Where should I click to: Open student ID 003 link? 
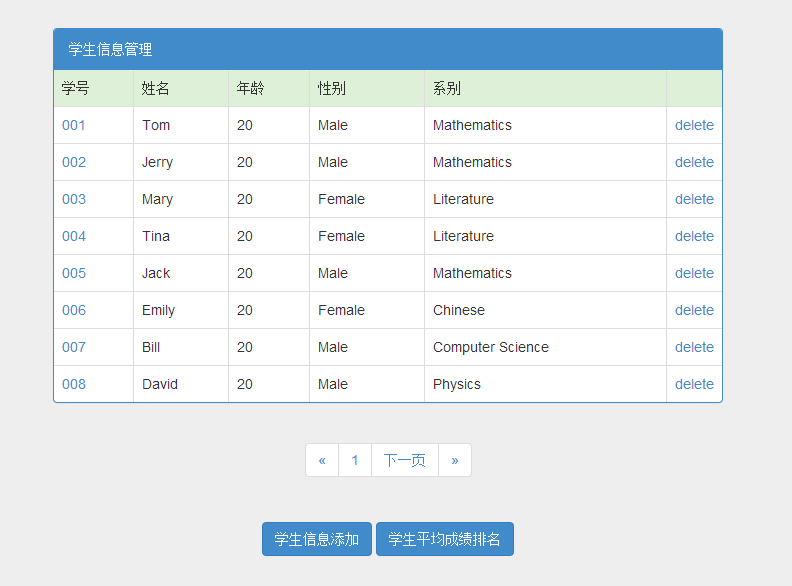tap(74, 199)
